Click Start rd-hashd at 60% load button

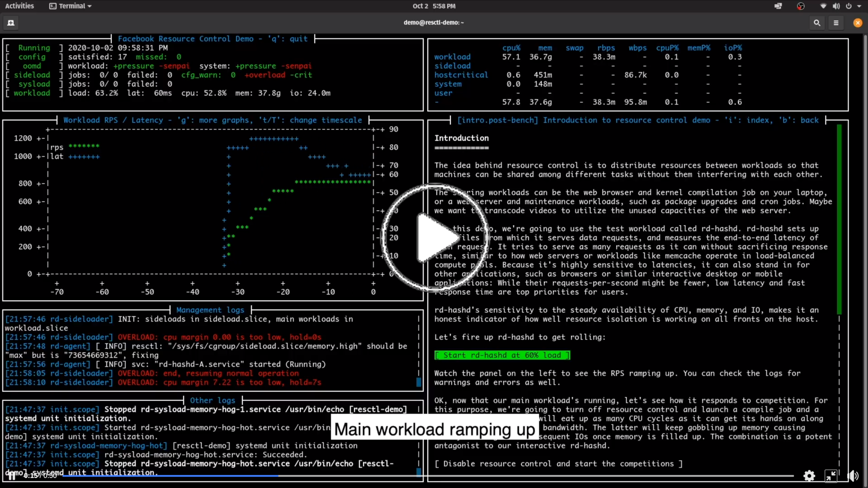[502, 356]
